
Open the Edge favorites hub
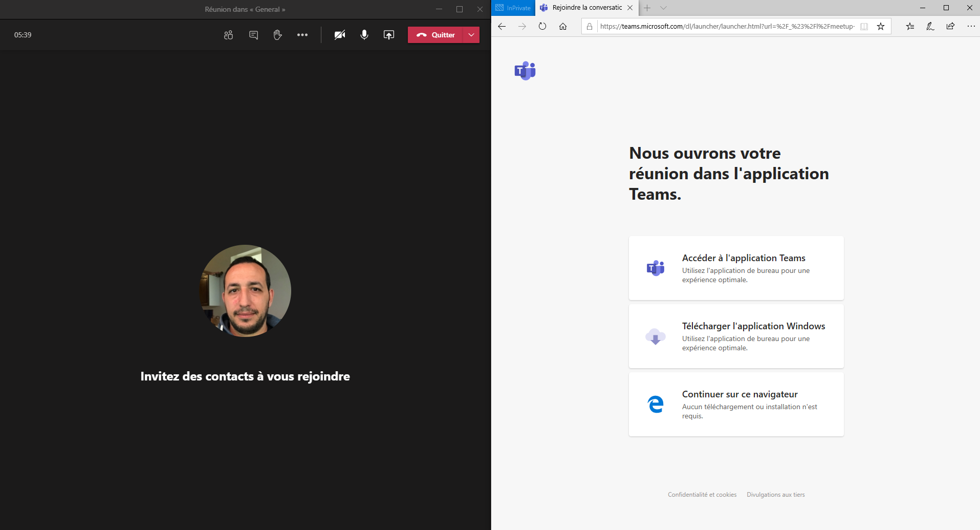910,27
